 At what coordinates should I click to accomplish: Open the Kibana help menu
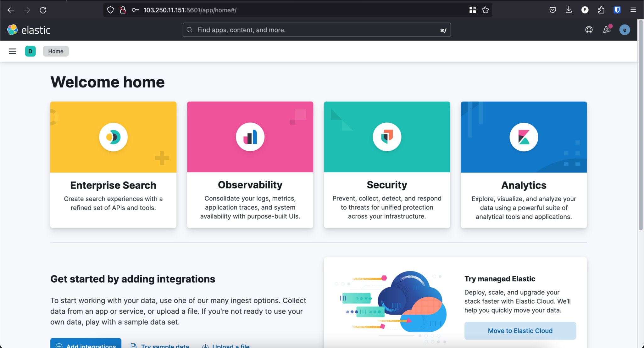click(x=589, y=30)
